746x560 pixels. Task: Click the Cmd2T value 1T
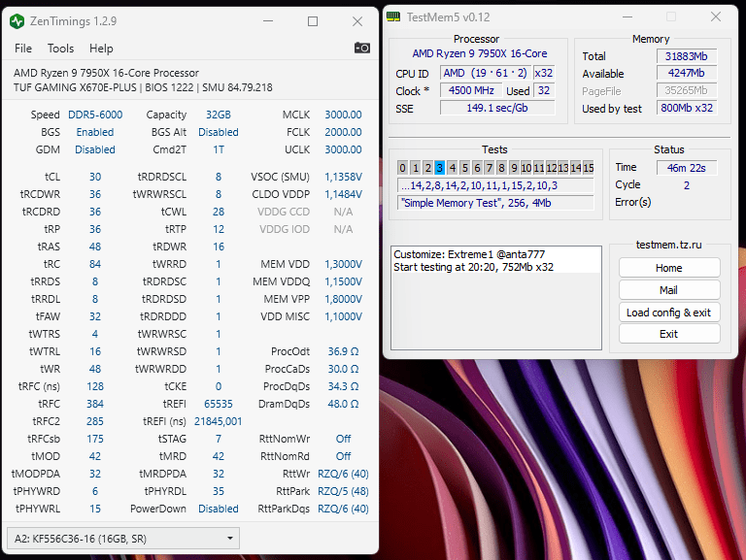pos(219,149)
